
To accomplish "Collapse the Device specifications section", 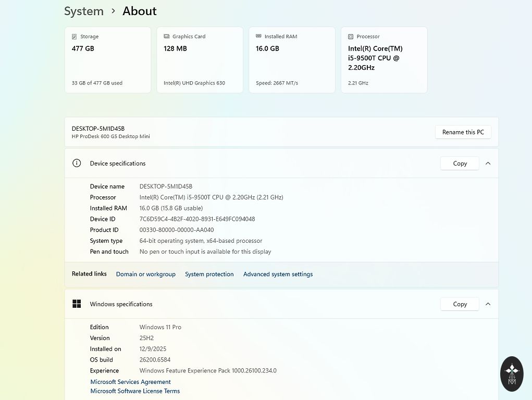I will click(488, 163).
